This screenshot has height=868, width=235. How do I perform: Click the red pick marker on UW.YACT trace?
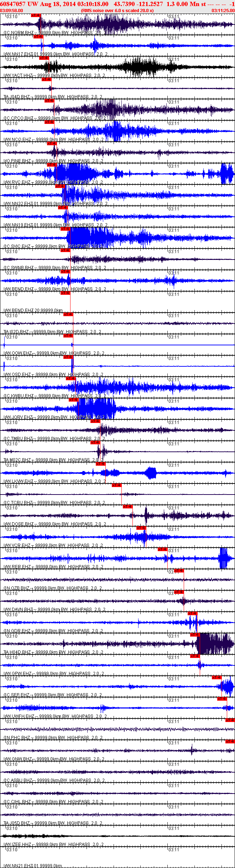(x=44, y=58)
